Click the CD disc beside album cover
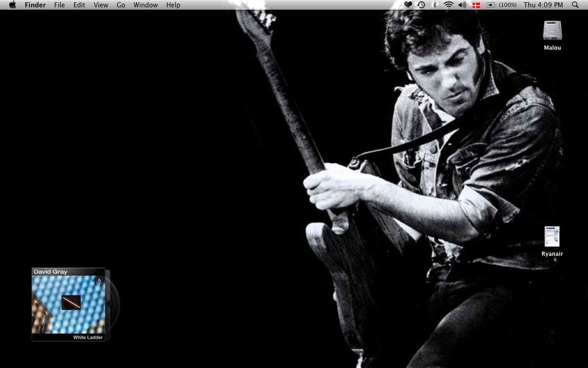The height and width of the screenshot is (368, 588). pyautogui.click(x=113, y=305)
